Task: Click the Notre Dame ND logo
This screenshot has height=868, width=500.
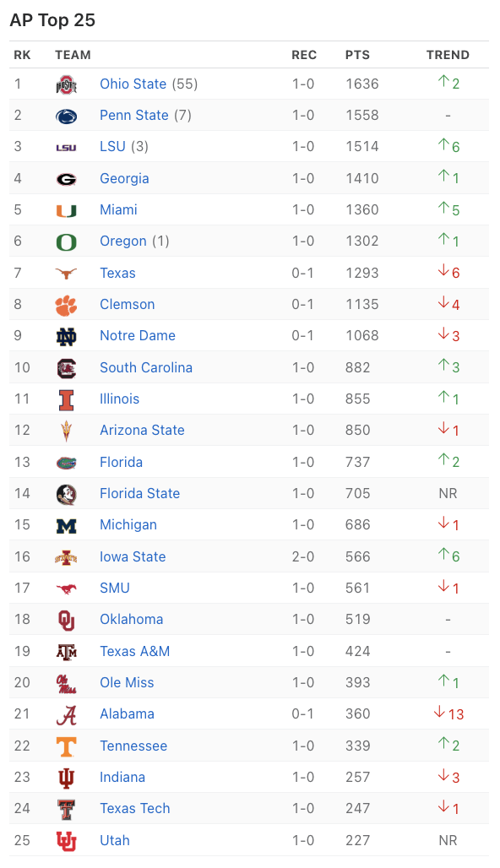Action: pos(67,336)
